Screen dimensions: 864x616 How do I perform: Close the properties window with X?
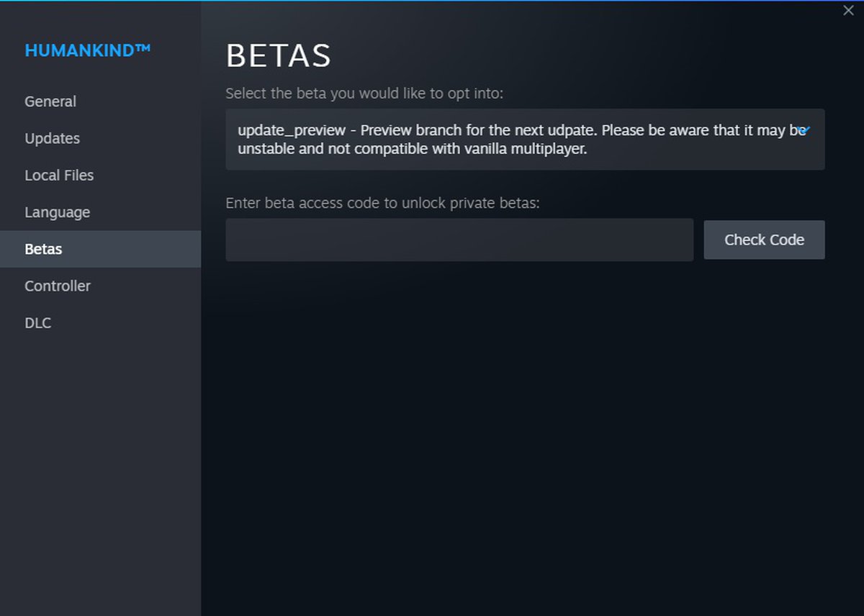(x=848, y=11)
